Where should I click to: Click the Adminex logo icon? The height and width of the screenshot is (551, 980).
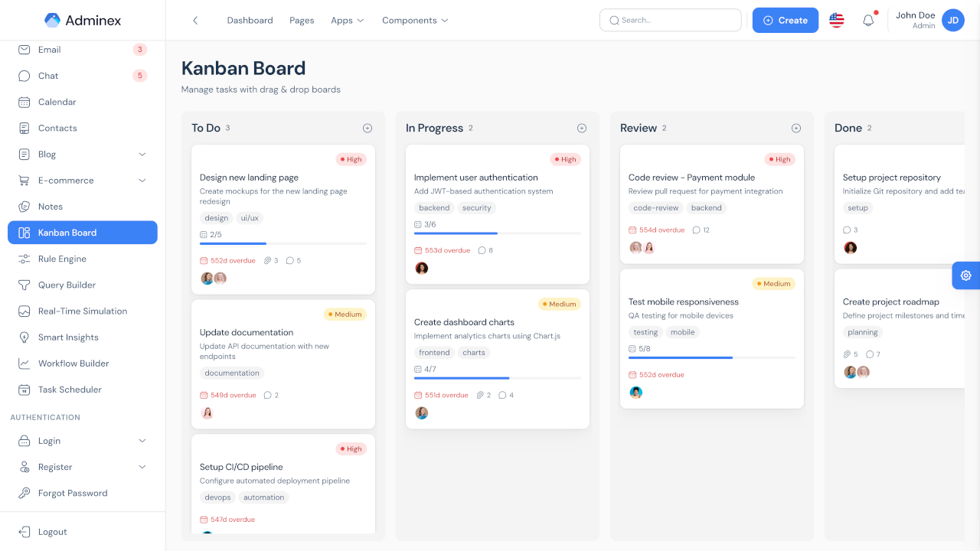(52, 21)
